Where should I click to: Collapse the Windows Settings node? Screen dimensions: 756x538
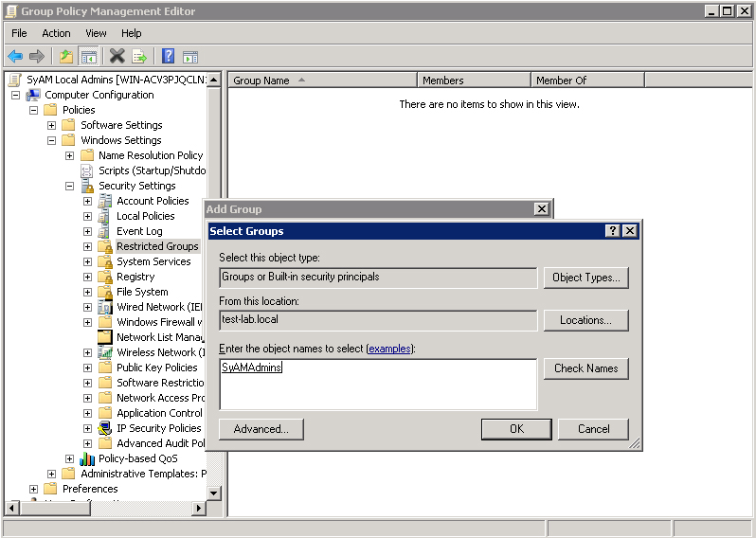[x=52, y=140]
